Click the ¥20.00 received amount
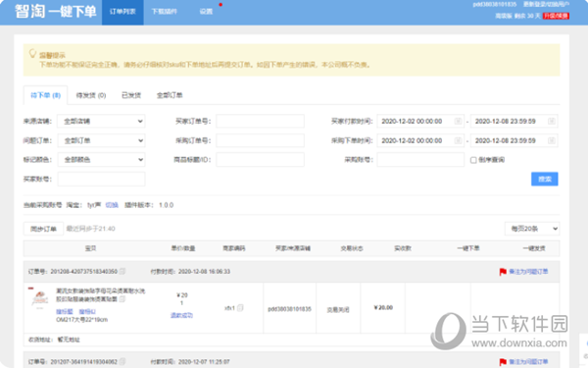Screen dimensions: 588x368 click(383, 307)
